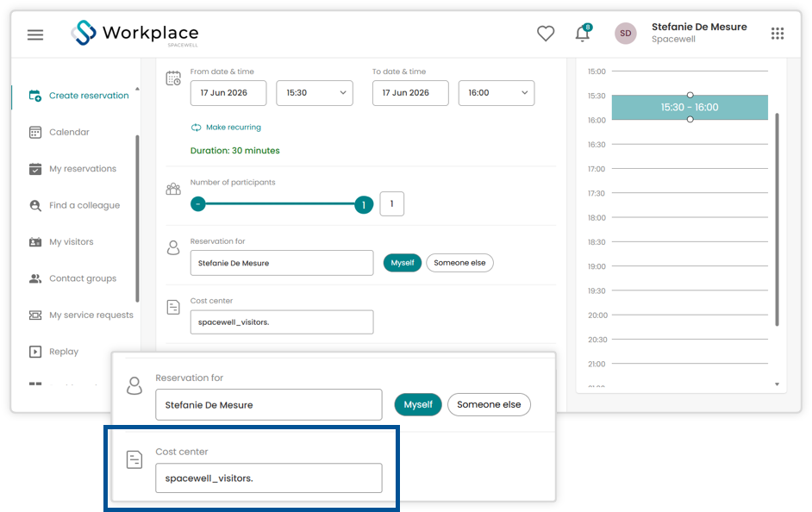Click the My reservations sidebar icon
This screenshot has height=512, width=812.
click(35, 169)
